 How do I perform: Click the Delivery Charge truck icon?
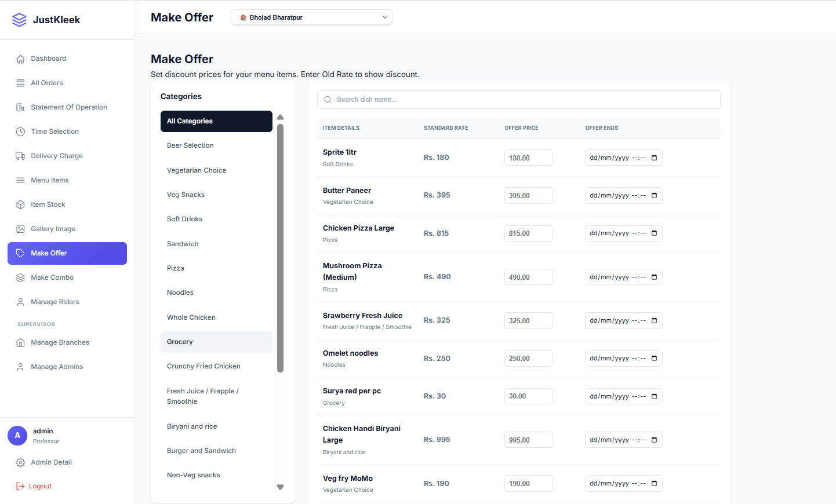20,156
